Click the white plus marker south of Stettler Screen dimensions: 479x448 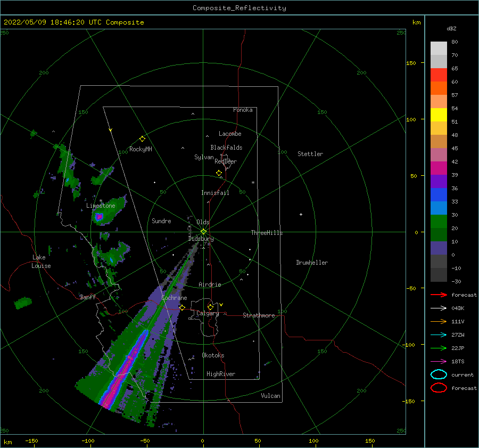point(301,214)
